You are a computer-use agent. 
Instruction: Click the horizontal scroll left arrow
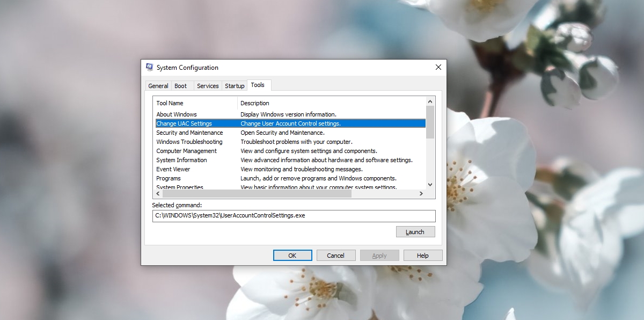tap(158, 194)
